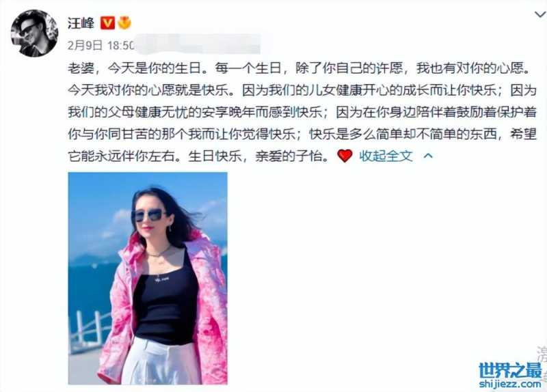The image size is (547, 392).
Task: Click the shijiezz.com watermark URL
Action: coord(510,384)
